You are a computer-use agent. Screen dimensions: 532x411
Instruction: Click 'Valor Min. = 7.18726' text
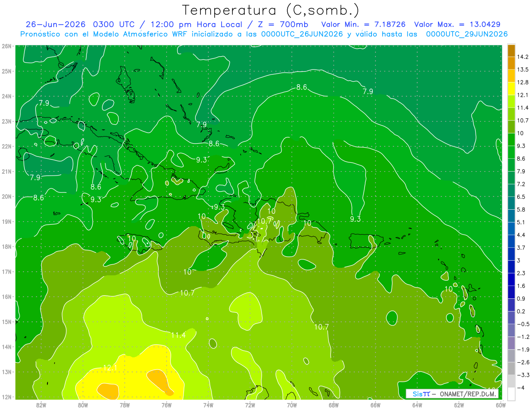tap(364, 24)
